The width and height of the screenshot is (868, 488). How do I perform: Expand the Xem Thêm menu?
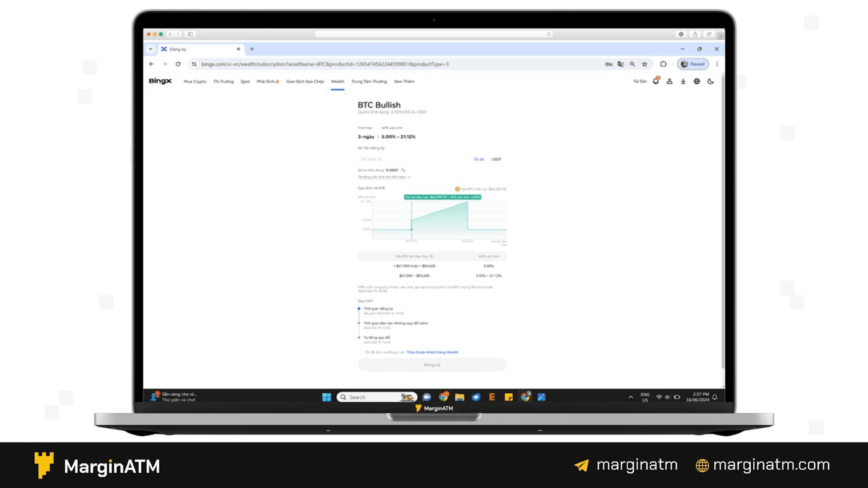point(404,82)
